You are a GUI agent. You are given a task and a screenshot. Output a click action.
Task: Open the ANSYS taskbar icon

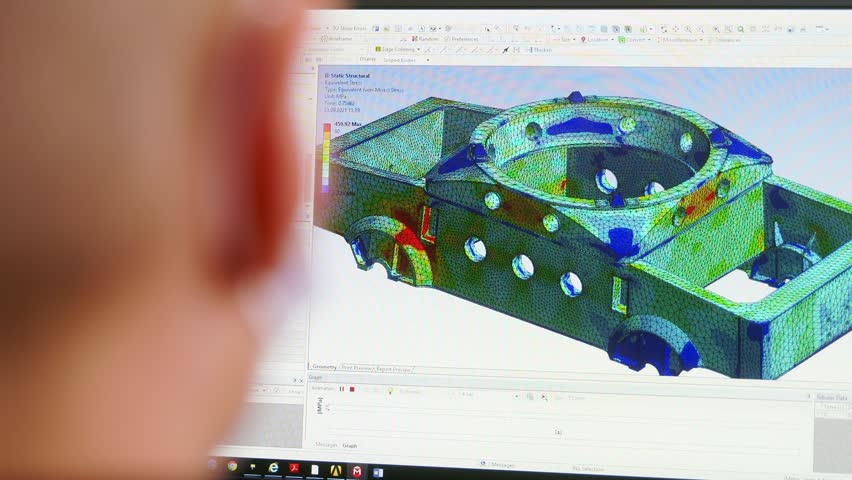pyautogui.click(x=335, y=470)
